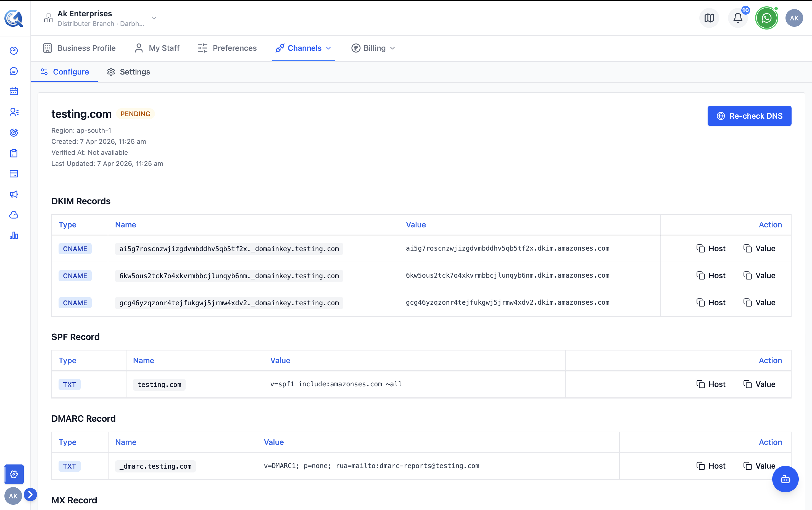The image size is (812, 510).
Task: Click the 6kw5ous2tck dkim.amazonses.com value
Action: [508, 275]
